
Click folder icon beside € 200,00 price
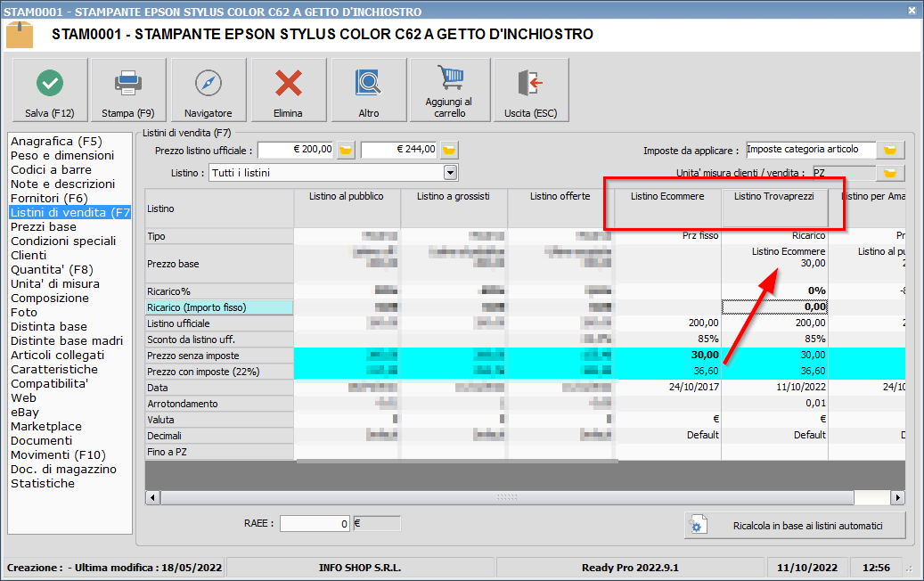tap(346, 151)
